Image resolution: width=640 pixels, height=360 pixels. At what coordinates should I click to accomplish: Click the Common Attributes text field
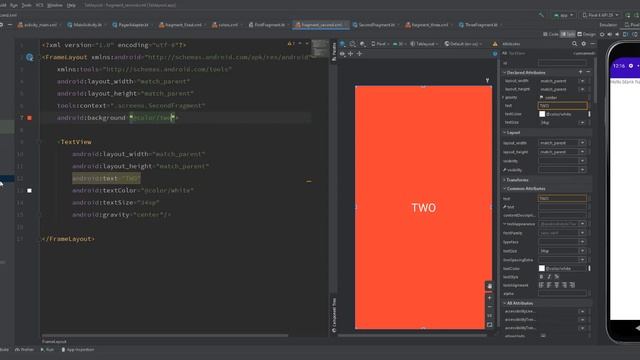coord(562,198)
